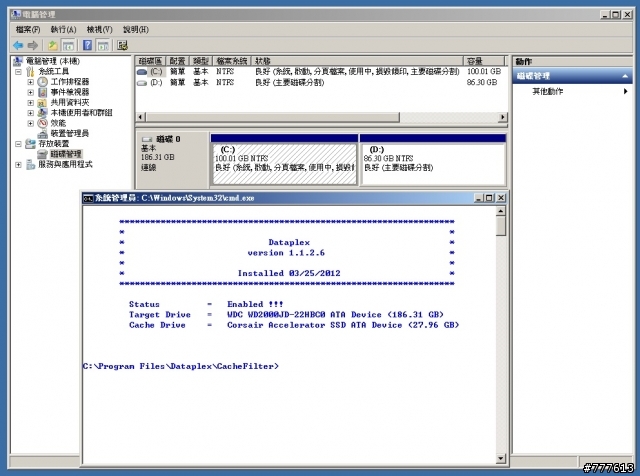Select 事件檢視器 in the tree
Screen dimensions: 640x476
[70, 91]
